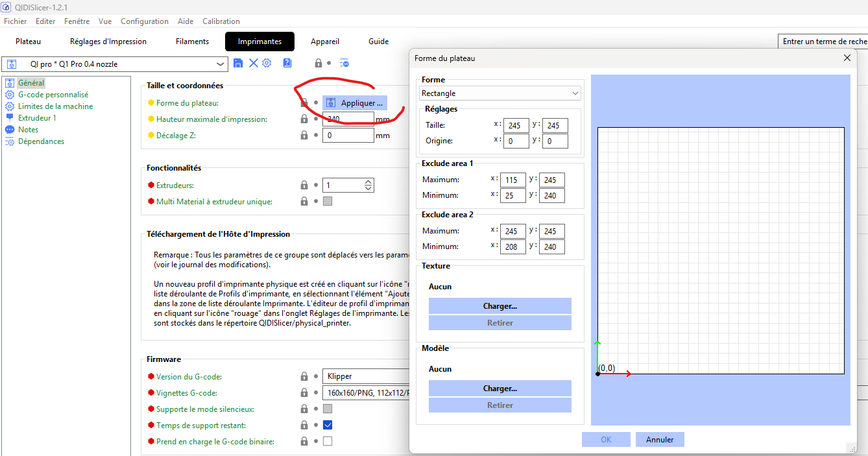Click lock icon for Temps de support restant

(304, 425)
